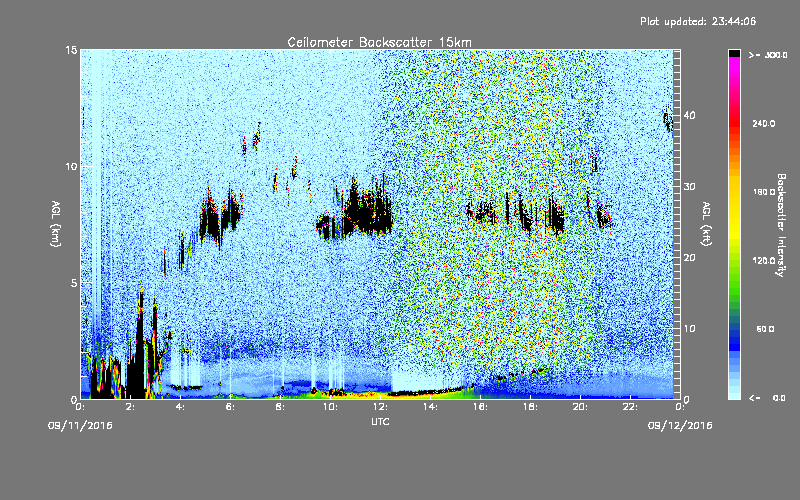Screen dimensions: 800x500
Task: Click the black segment of the color bar
Action: (x=734, y=53)
